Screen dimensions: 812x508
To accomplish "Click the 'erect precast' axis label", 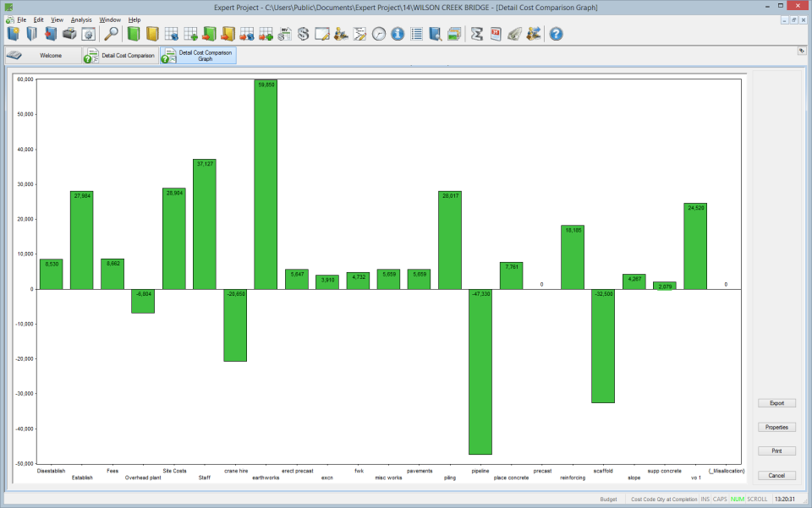I will (x=297, y=471).
